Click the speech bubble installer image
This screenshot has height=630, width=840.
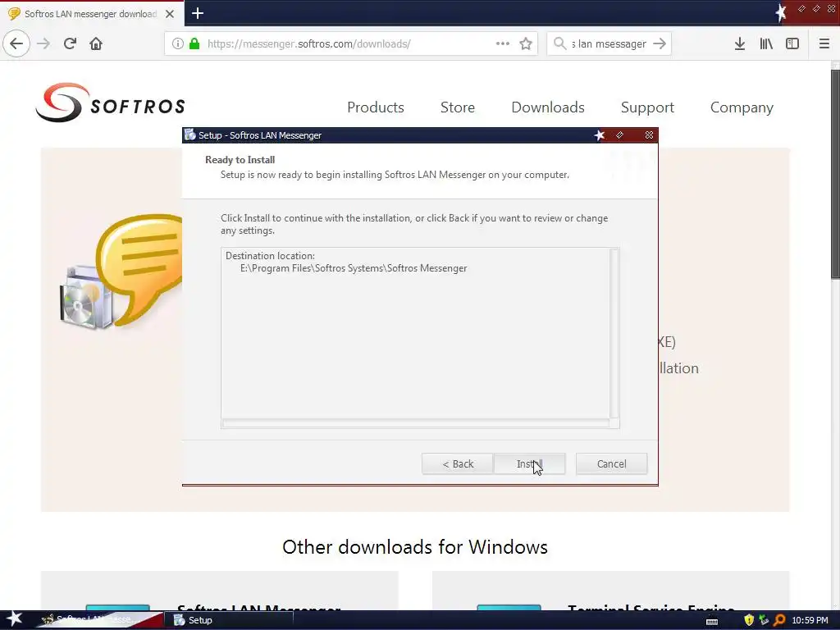[121, 271]
